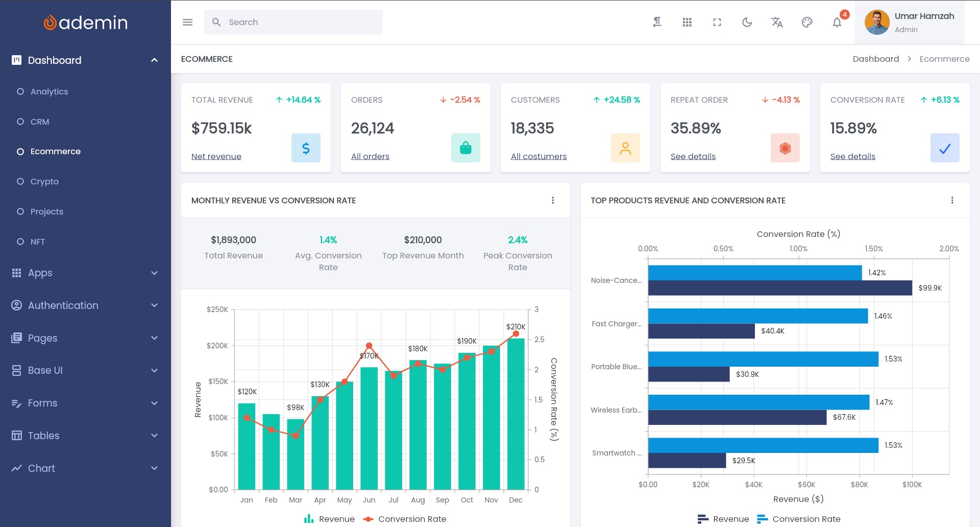Toggle Revenue series in monthly chart legend

(x=330, y=519)
